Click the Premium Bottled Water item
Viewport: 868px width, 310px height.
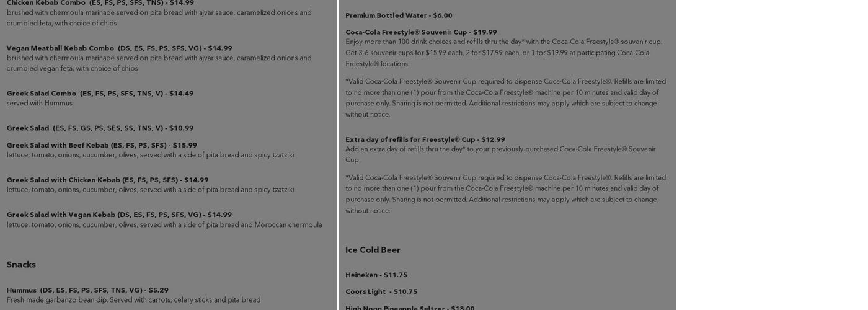(x=399, y=15)
